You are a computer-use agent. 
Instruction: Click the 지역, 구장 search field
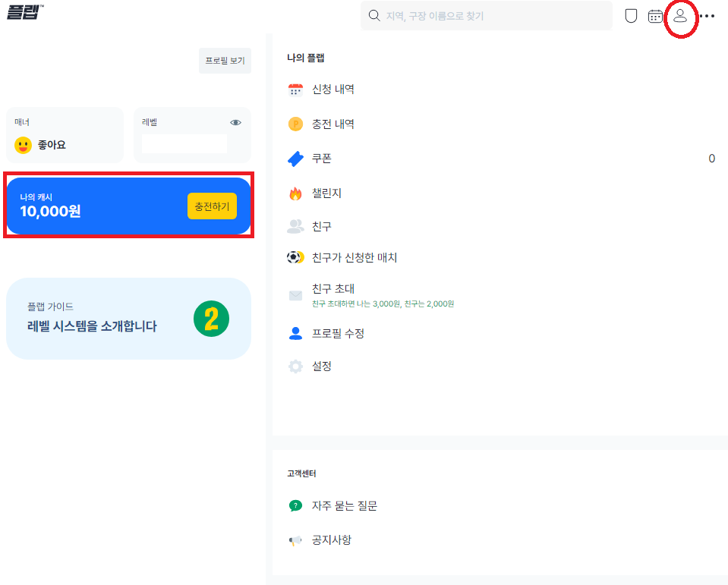coord(486,15)
